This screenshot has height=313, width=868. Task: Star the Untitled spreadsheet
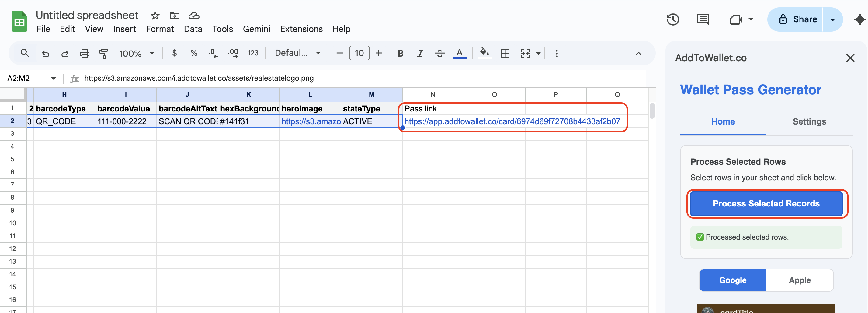pyautogui.click(x=155, y=16)
